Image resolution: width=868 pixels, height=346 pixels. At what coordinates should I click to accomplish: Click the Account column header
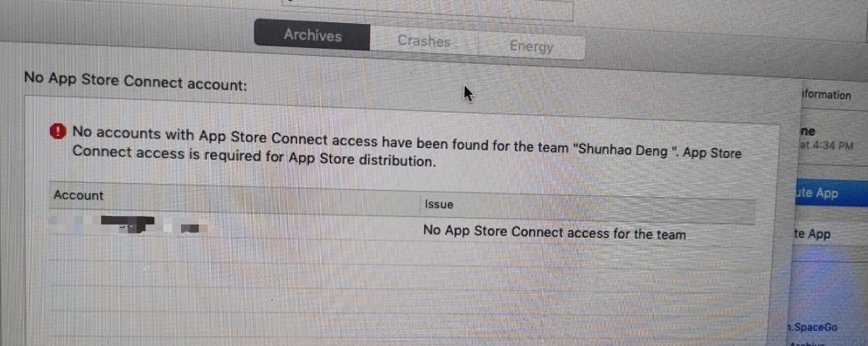click(x=79, y=195)
